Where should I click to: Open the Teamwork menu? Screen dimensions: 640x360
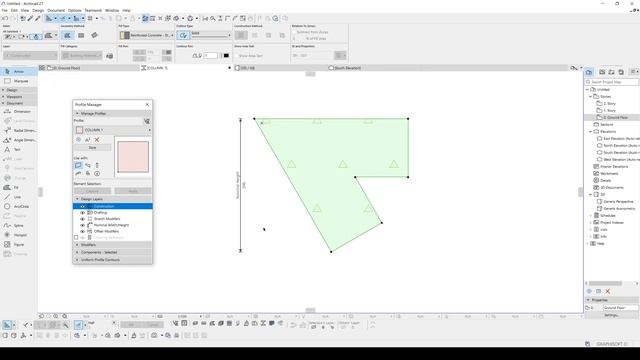pyautogui.click(x=93, y=10)
